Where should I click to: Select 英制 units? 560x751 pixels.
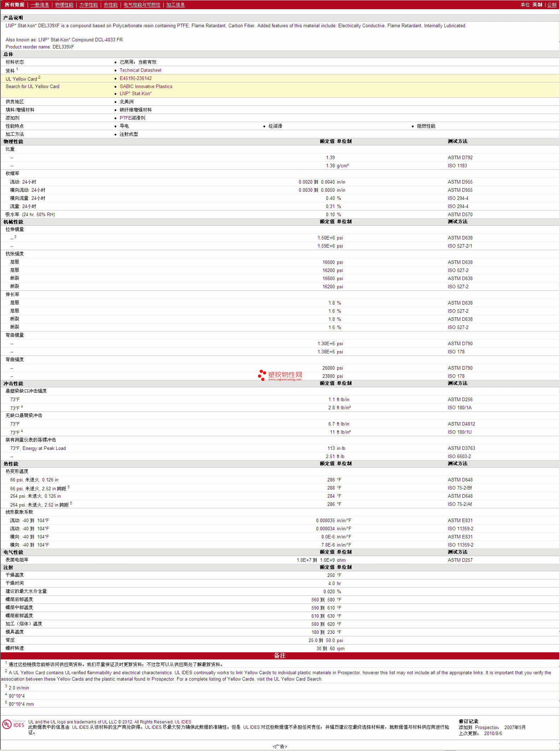(x=537, y=5)
